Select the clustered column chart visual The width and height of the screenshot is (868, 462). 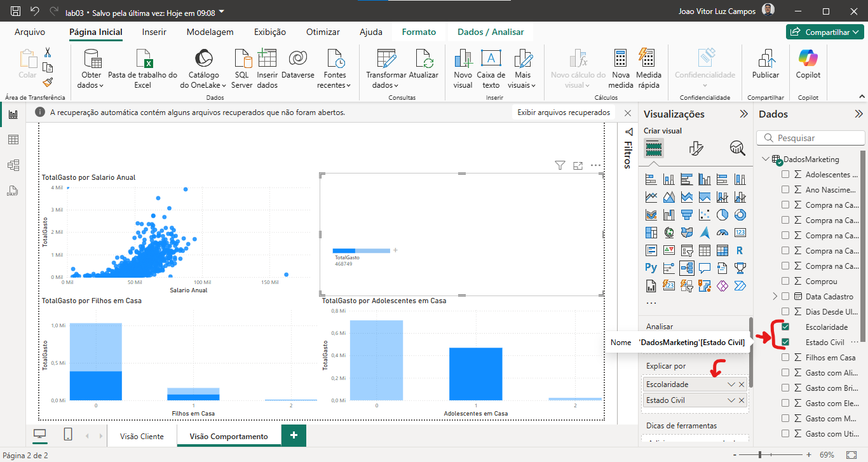(x=704, y=179)
